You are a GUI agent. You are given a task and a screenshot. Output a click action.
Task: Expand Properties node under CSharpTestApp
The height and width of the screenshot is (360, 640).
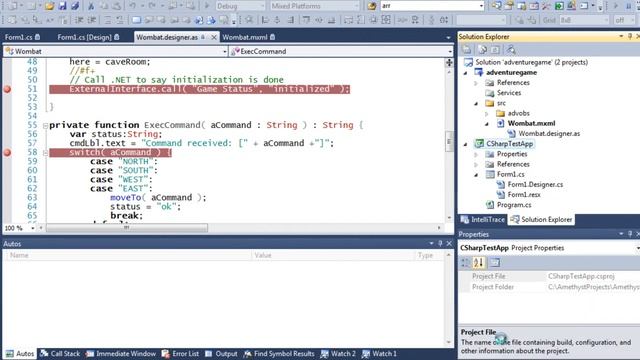[476, 154]
